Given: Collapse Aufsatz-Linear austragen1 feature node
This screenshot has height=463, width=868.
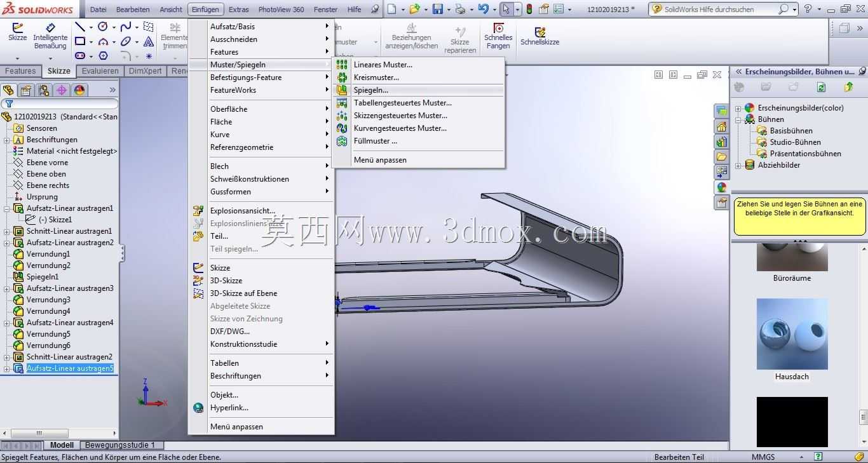Looking at the screenshot, I should [x=6, y=208].
